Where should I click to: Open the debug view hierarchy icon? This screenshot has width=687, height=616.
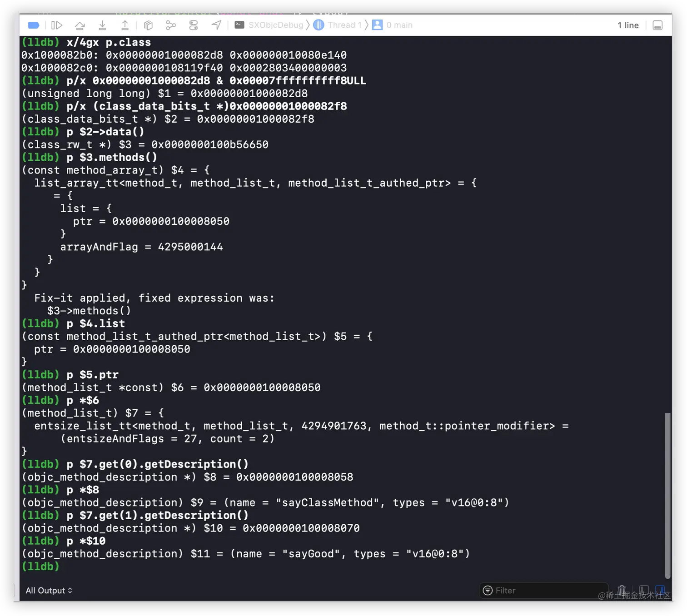tap(148, 25)
